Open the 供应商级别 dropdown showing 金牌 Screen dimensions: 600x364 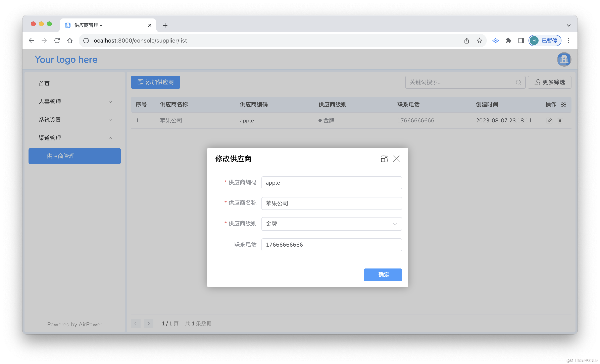click(x=331, y=224)
